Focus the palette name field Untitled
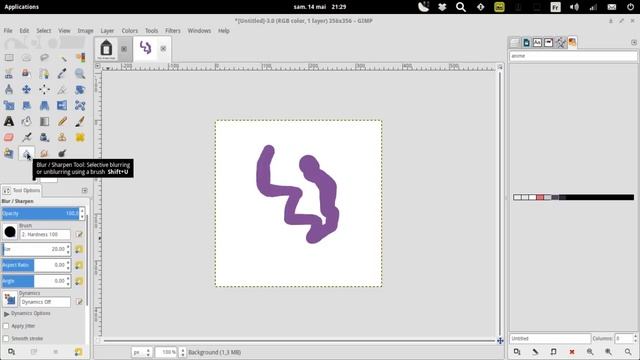The height and width of the screenshot is (360, 640). 549,339
